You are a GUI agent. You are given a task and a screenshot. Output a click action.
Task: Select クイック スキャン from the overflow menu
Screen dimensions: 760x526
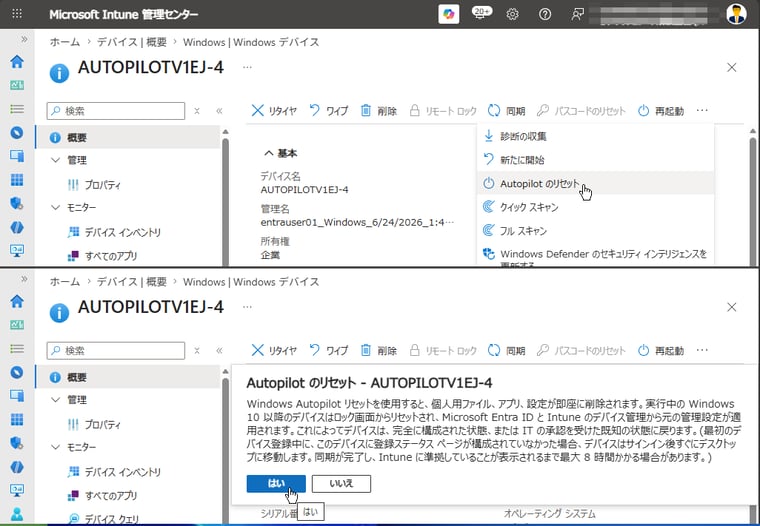(595, 207)
